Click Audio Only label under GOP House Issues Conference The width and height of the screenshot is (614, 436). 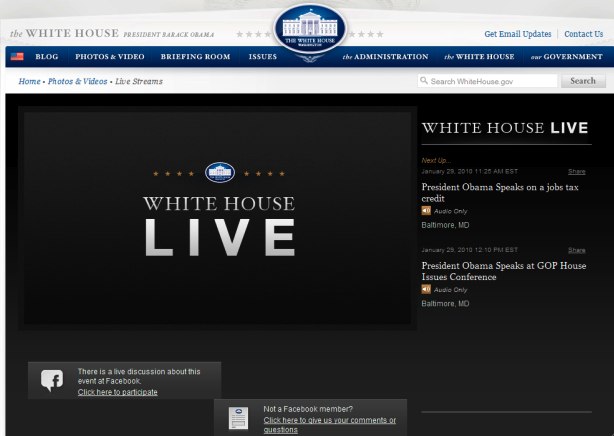coord(451,290)
